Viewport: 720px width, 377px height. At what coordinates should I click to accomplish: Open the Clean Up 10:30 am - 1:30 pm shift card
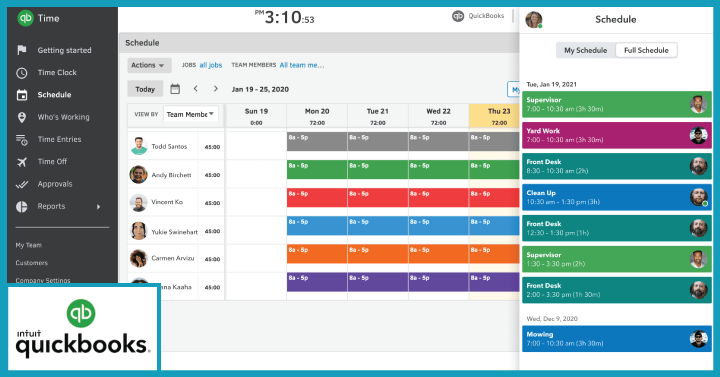(617, 197)
